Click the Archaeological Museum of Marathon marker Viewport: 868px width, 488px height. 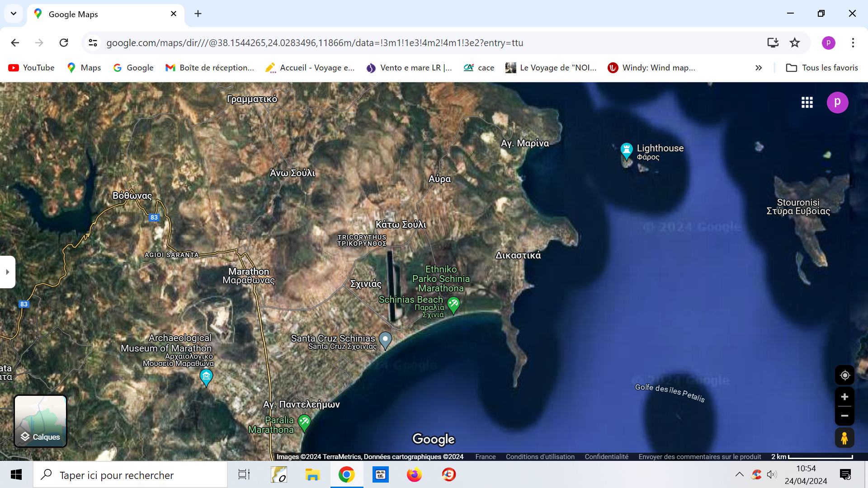click(x=206, y=376)
